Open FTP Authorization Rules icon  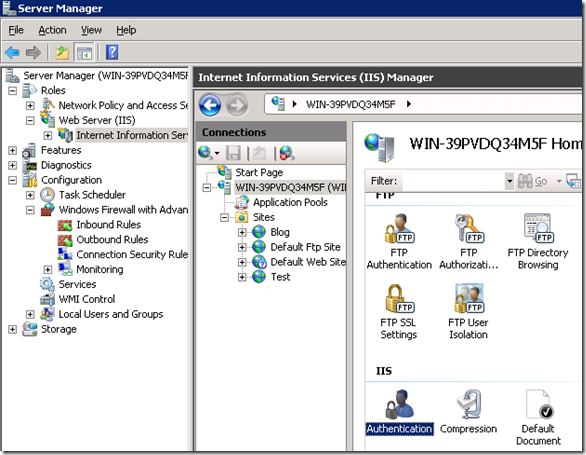[x=469, y=241]
